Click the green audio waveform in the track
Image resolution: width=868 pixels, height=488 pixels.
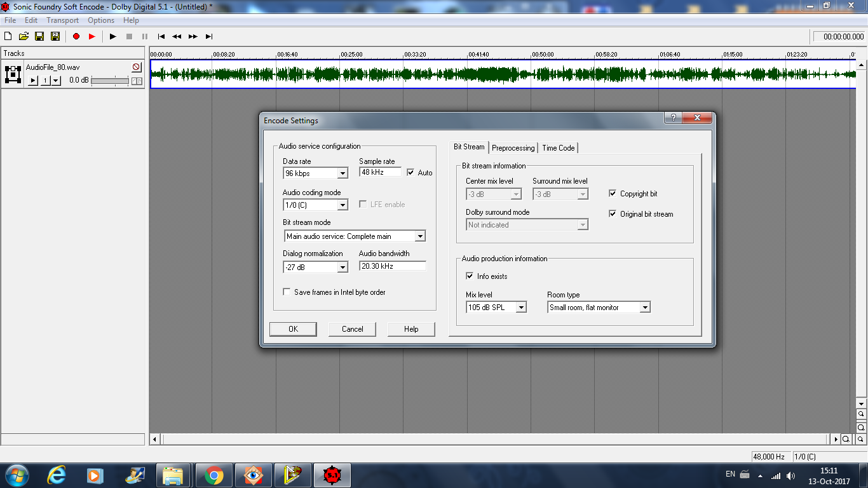click(x=503, y=74)
